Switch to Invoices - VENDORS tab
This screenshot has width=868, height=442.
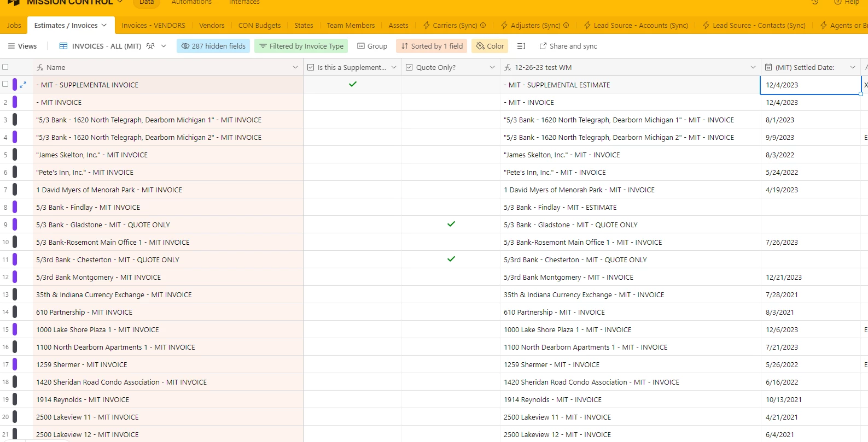tap(154, 26)
